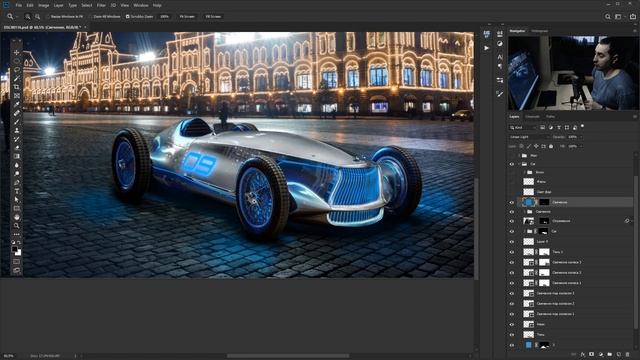This screenshot has height=360, width=640.
Task: Open the Linear Light blend mode dropdown
Action: pos(529,137)
